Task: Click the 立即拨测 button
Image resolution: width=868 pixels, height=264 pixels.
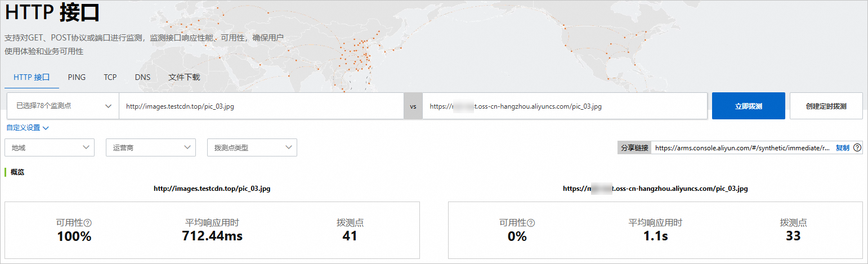Action: [x=748, y=106]
